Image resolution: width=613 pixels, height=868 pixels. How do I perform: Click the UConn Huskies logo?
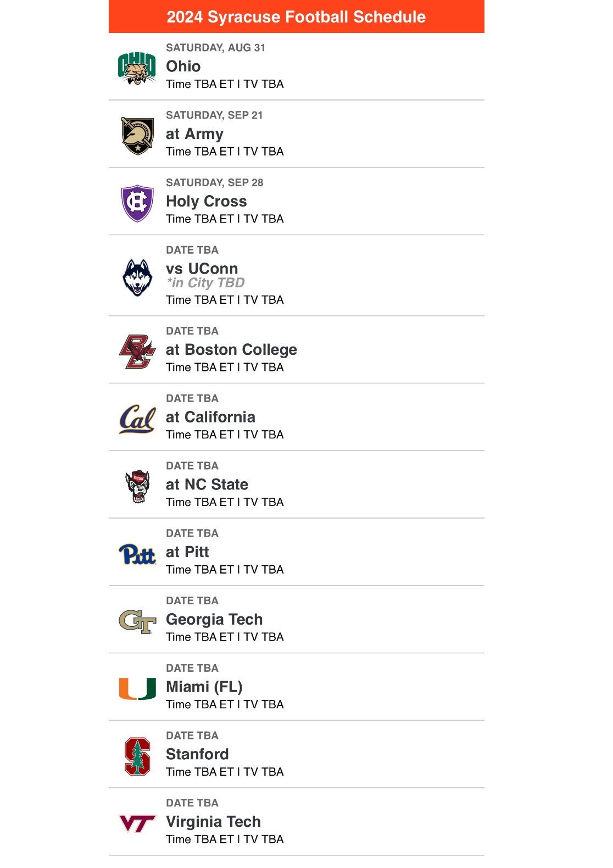coord(137,277)
